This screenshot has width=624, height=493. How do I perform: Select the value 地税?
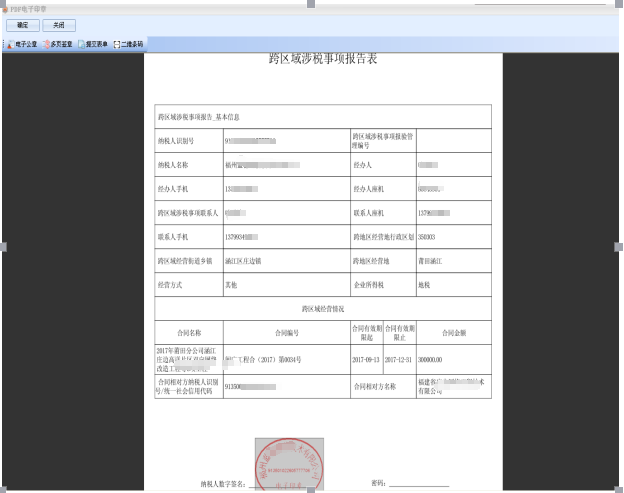click(x=424, y=285)
